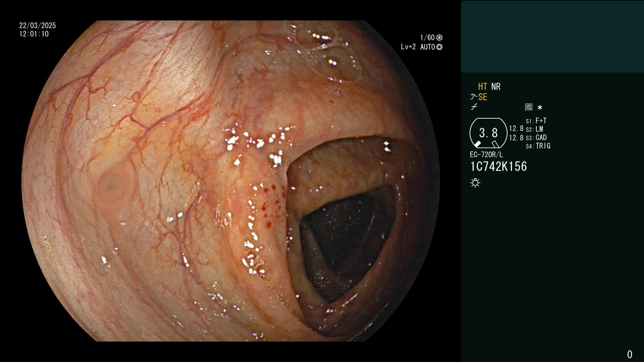Select the SE enhancement label
644x362 pixels.
pyautogui.click(x=483, y=97)
